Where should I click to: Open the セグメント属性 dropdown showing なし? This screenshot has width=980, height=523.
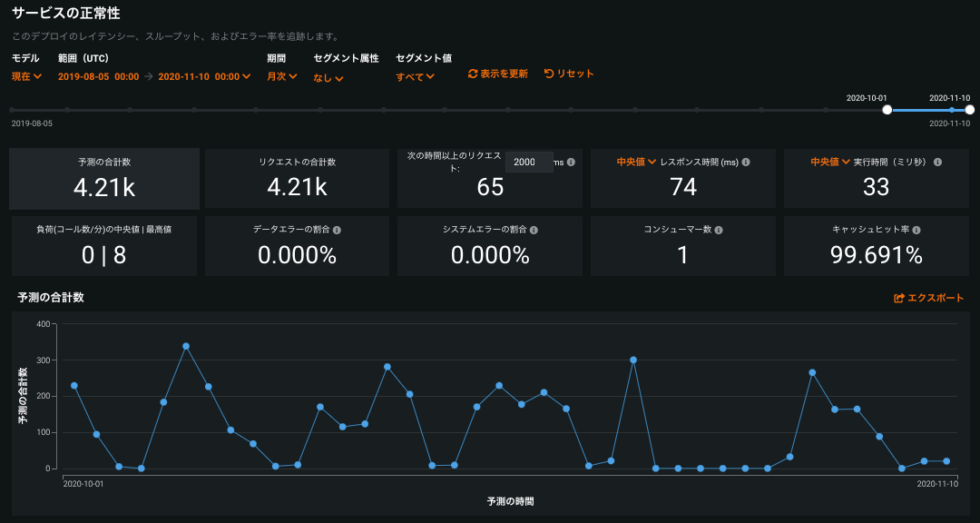tap(328, 77)
